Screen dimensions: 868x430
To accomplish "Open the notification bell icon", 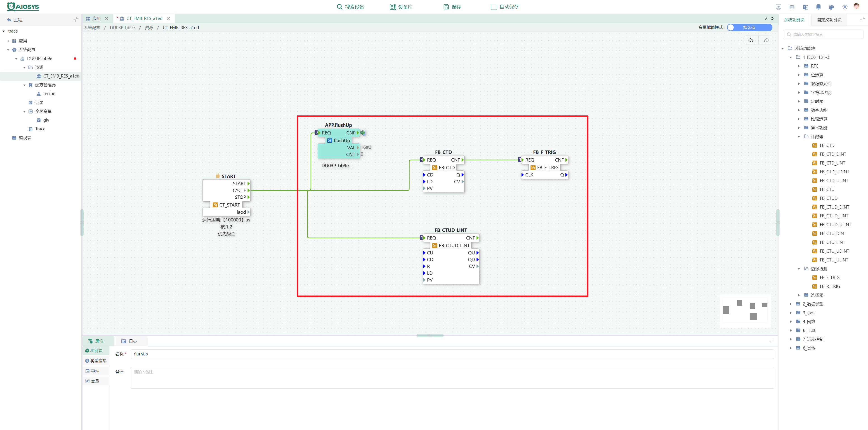I will click(818, 7).
